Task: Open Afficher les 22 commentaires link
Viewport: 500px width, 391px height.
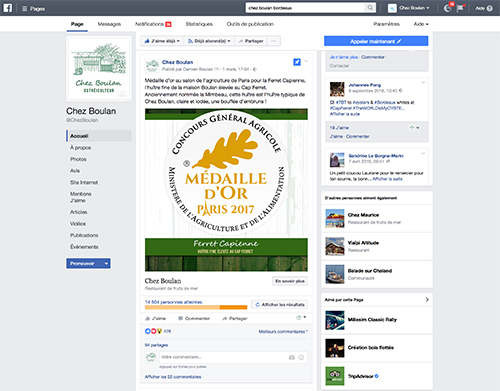Action: coord(173,377)
